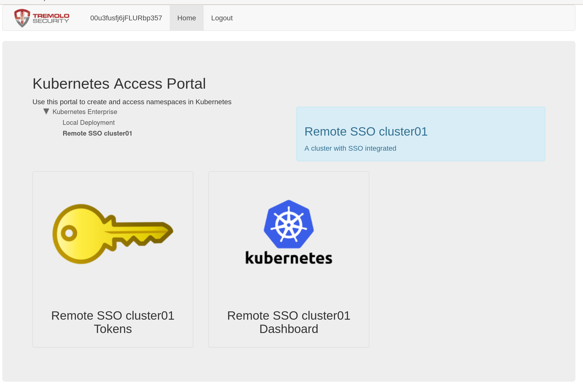Open the Kubernetes wheel logo icon

tap(289, 232)
